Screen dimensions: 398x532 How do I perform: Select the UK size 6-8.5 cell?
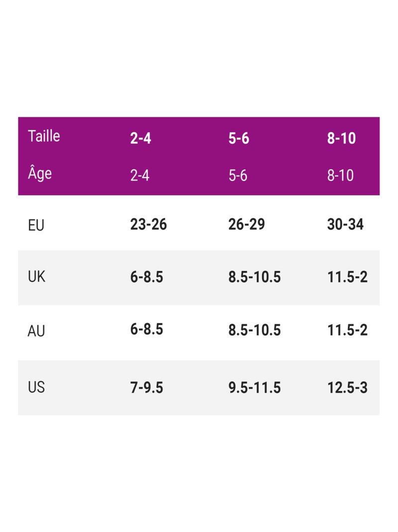(x=146, y=277)
